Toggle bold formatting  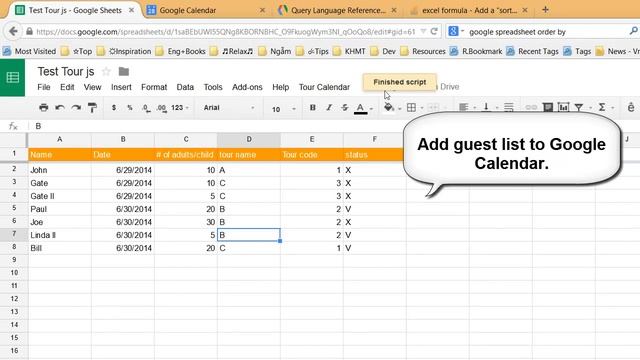[x=313, y=108]
